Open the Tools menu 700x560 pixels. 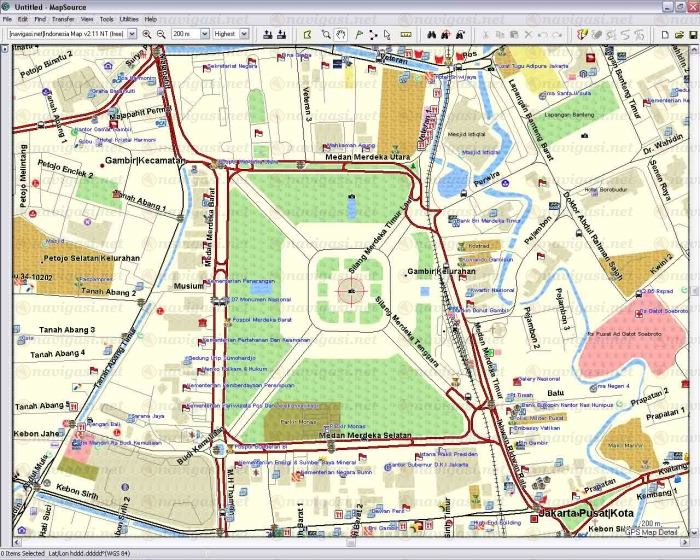point(106,19)
